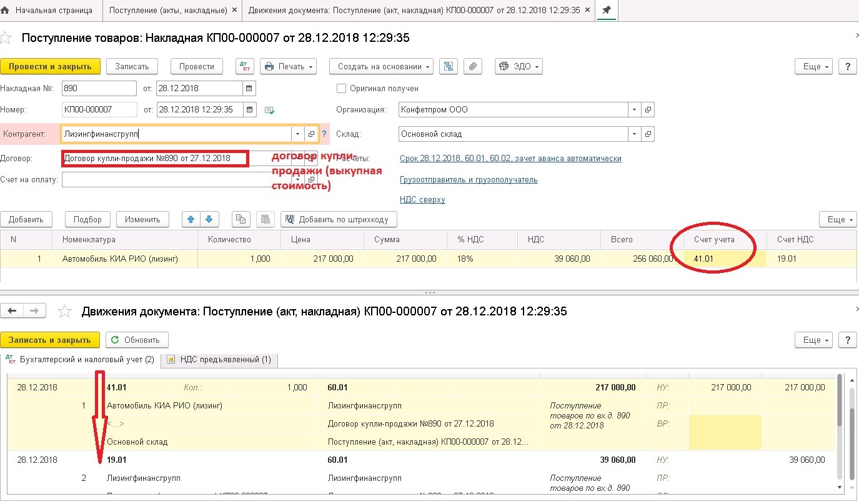Click the pin tab icon
The width and height of the screenshot is (859, 504).
(x=606, y=11)
